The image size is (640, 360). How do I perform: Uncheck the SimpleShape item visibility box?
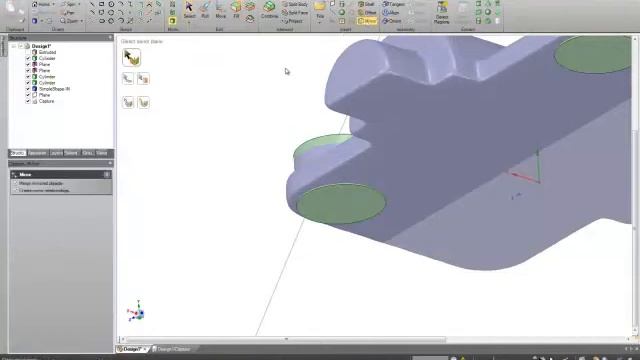[28, 89]
